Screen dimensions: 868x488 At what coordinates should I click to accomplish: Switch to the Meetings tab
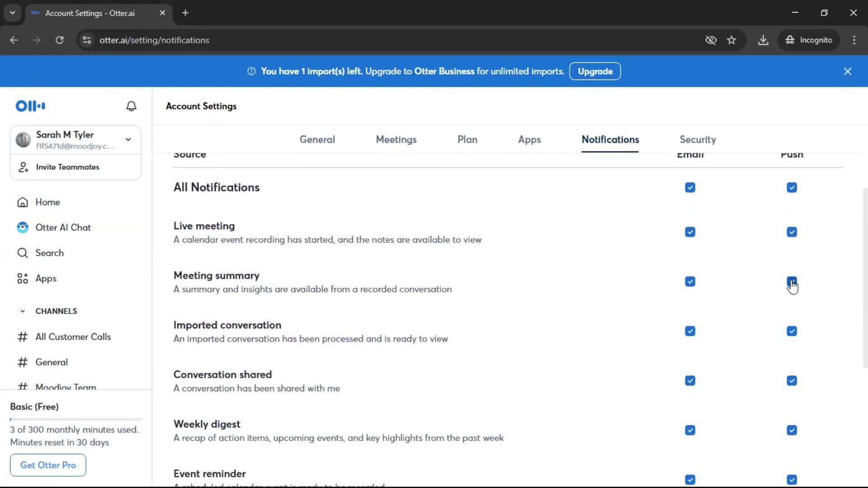tap(396, 140)
